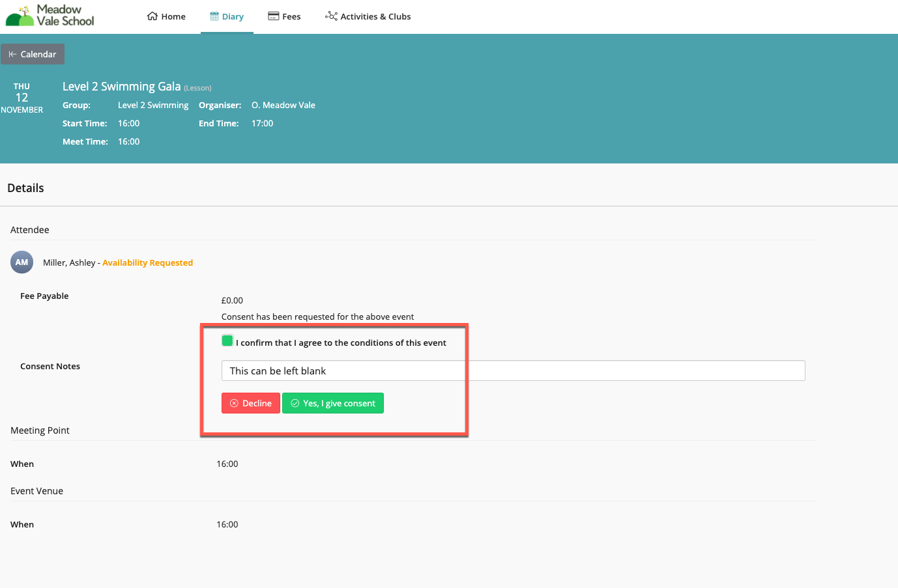Click the Fees card icon
This screenshot has height=588, width=898.
(x=274, y=16)
